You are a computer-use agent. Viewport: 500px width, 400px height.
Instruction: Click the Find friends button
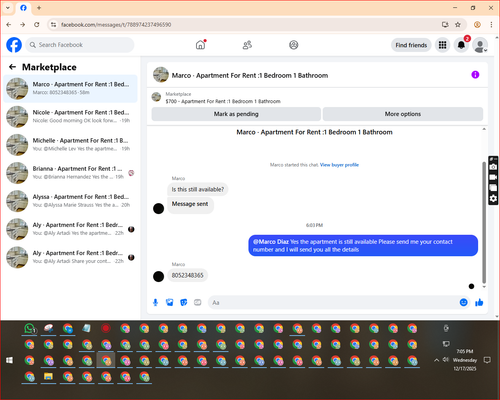(x=411, y=45)
